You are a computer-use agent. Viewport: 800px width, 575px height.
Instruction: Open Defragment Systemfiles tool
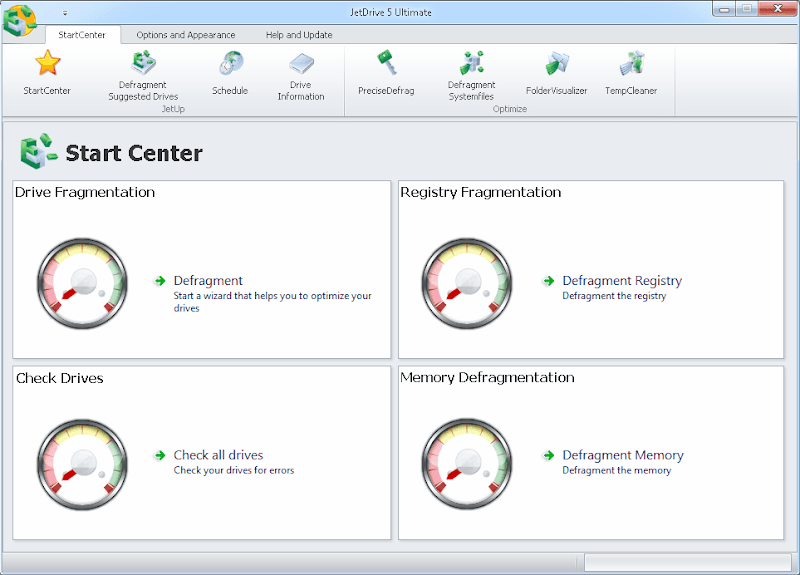pos(471,64)
